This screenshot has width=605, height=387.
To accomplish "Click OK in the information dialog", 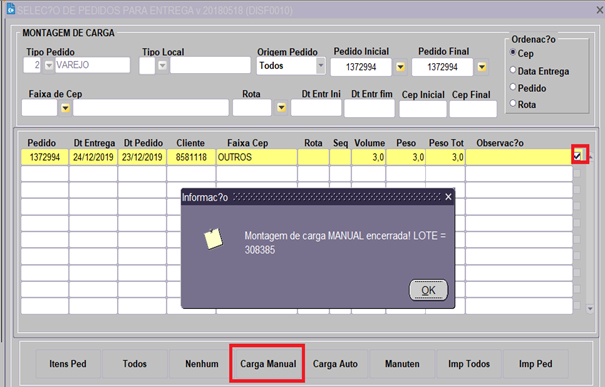I will pos(428,290).
